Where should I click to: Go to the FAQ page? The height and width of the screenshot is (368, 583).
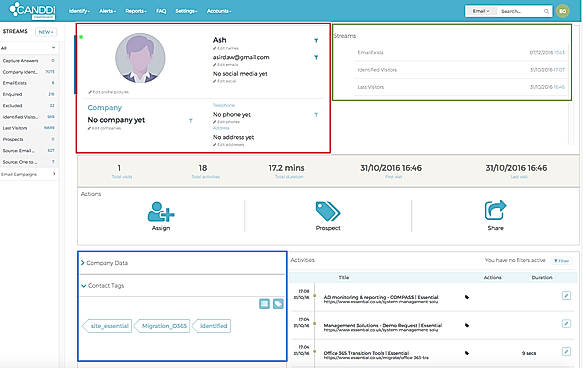pyautogui.click(x=161, y=11)
